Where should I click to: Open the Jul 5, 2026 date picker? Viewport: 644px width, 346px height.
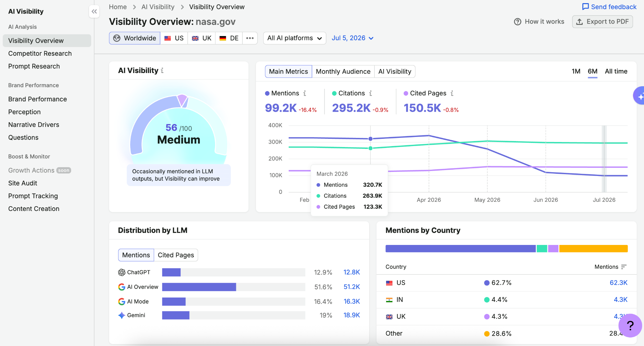pos(353,38)
